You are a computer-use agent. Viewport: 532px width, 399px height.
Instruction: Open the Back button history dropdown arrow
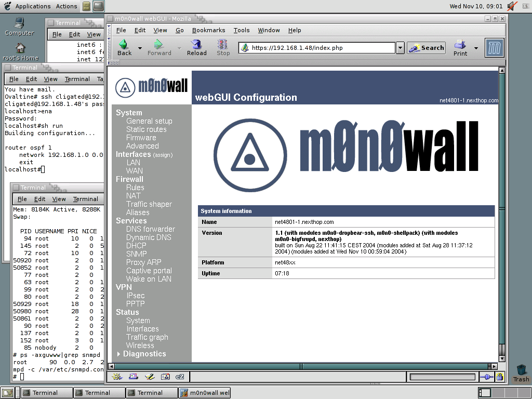pyautogui.click(x=140, y=48)
